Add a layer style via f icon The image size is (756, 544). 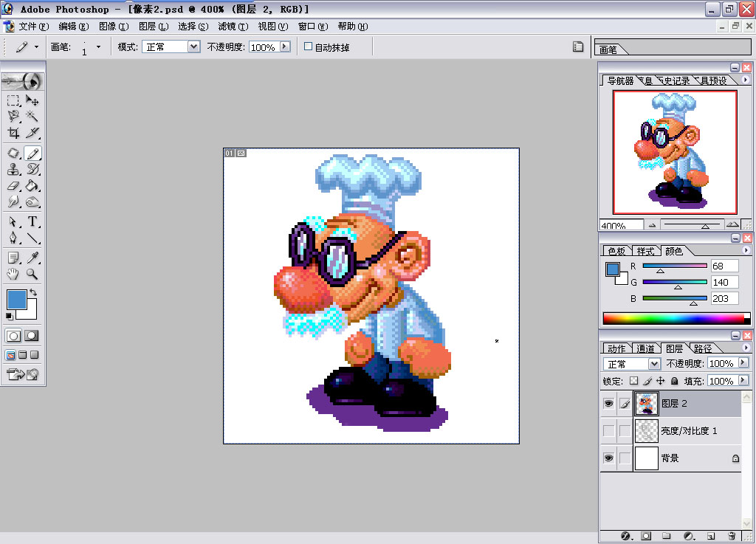pos(625,536)
